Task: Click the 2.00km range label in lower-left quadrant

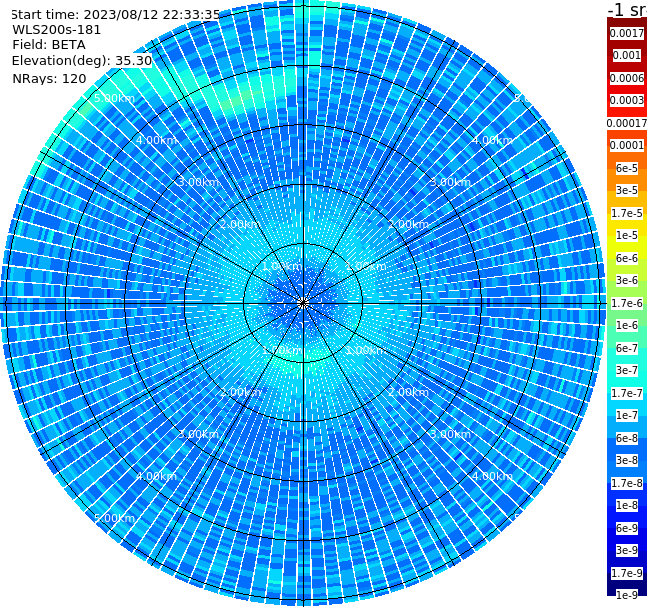Action: click(241, 392)
